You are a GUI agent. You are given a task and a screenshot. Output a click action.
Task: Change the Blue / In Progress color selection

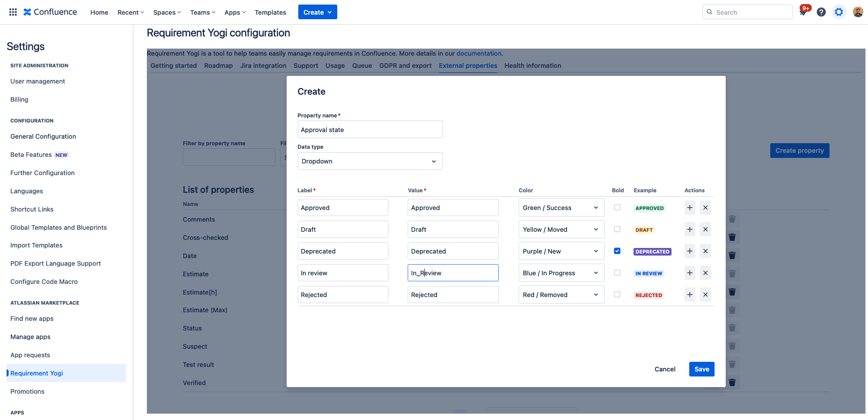[x=561, y=273]
